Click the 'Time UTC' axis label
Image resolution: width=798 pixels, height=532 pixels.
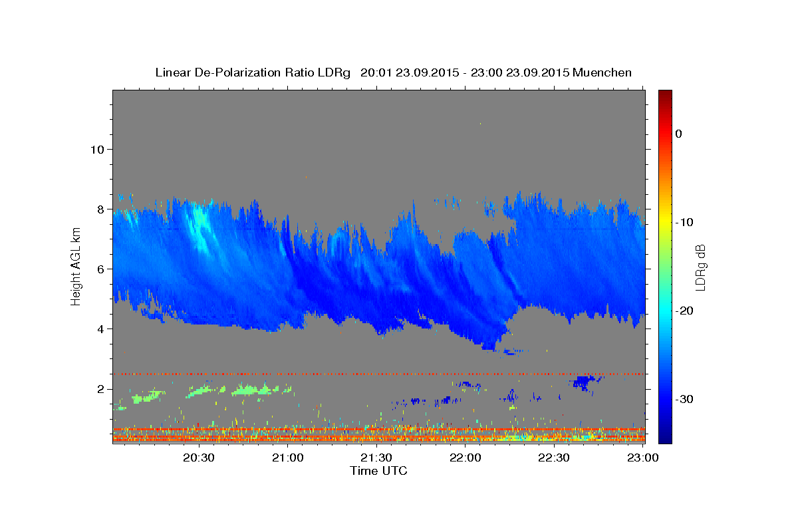tap(378, 471)
